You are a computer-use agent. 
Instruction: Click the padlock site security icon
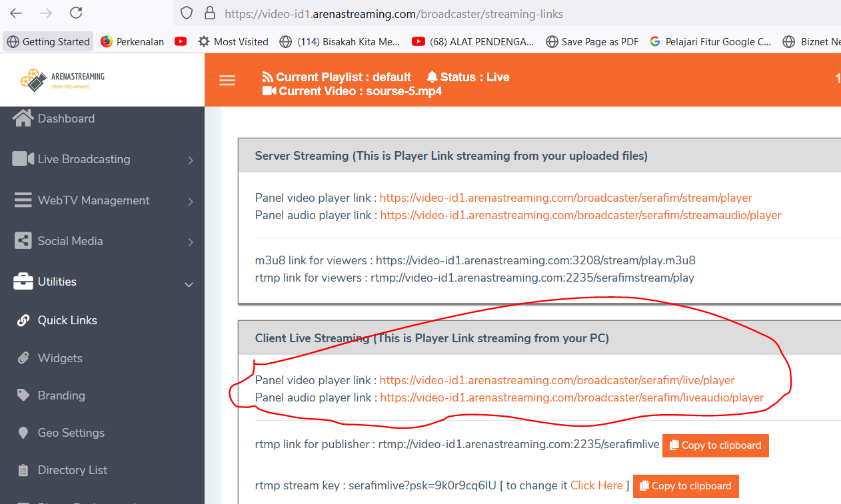coord(210,13)
